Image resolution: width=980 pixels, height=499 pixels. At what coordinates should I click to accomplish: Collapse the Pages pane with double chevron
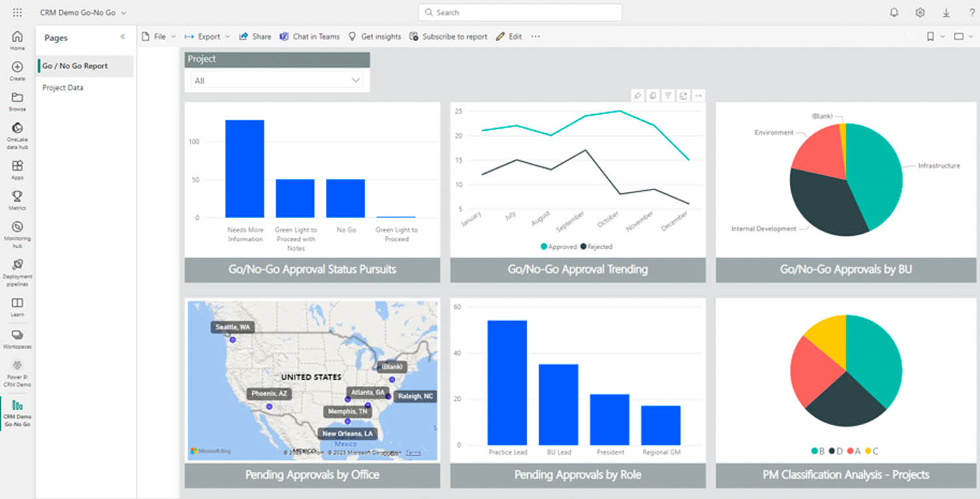point(123,37)
